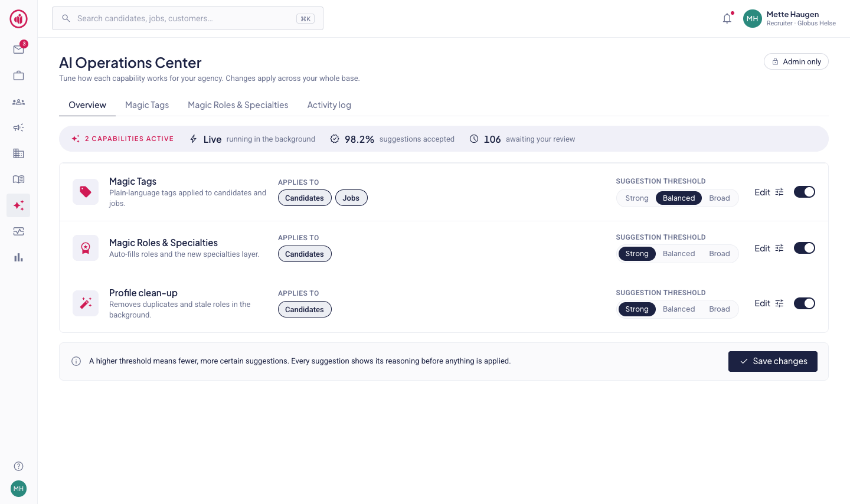Click Save changes button
Viewport: 850px width, 504px height.
[773, 361]
